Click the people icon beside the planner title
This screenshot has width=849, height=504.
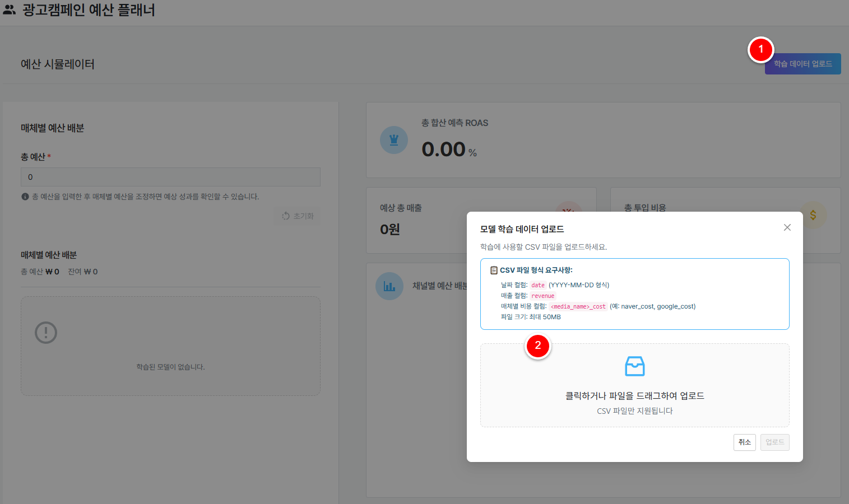(x=9, y=10)
